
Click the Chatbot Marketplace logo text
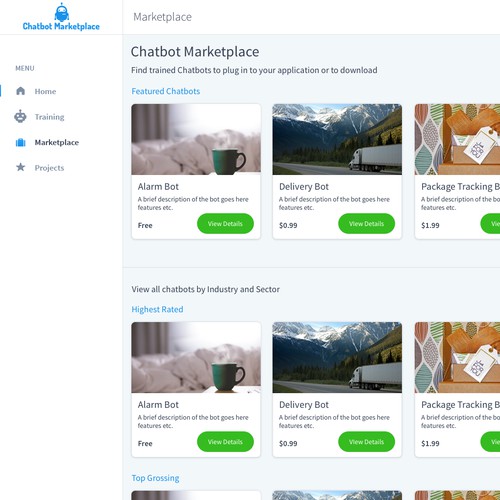click(x=61, y=26)
